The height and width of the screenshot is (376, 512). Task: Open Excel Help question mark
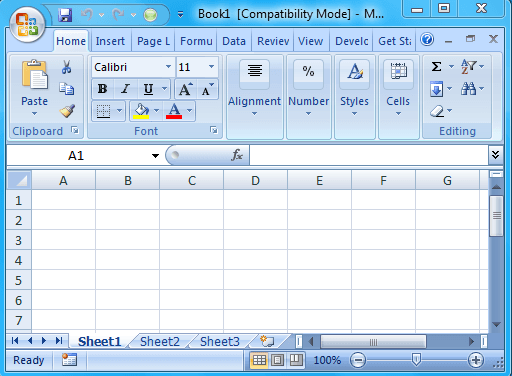coord(427,40)
